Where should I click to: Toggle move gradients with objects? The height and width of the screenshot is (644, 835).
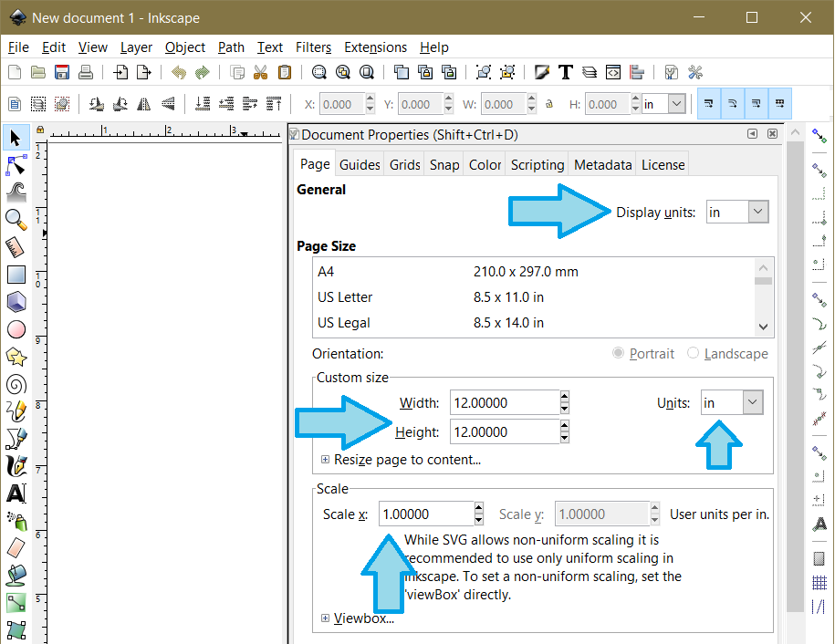tap(757, 103)
